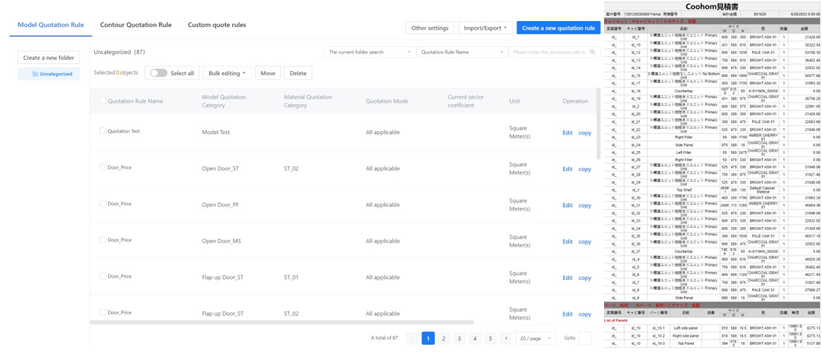Click Create a new folder button
The height and width of the screenshot is (363, 822).
[49, 58]
